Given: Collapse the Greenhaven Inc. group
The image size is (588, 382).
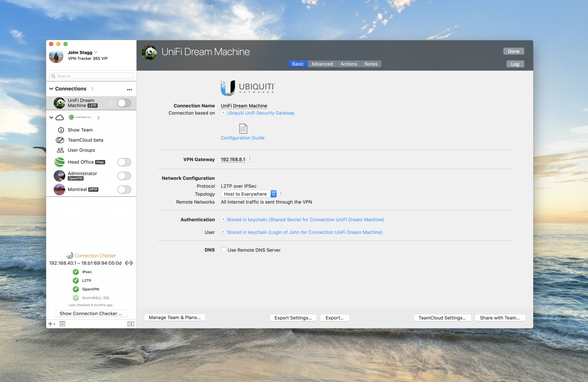Looking at the screenshot, I should coord(51,117).
